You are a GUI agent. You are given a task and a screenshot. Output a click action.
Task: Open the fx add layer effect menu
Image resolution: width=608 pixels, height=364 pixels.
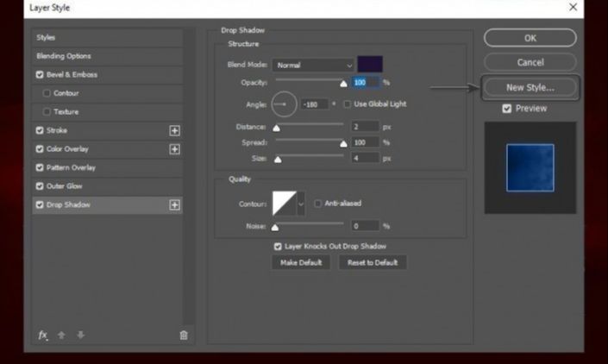[x=42, y=335]
